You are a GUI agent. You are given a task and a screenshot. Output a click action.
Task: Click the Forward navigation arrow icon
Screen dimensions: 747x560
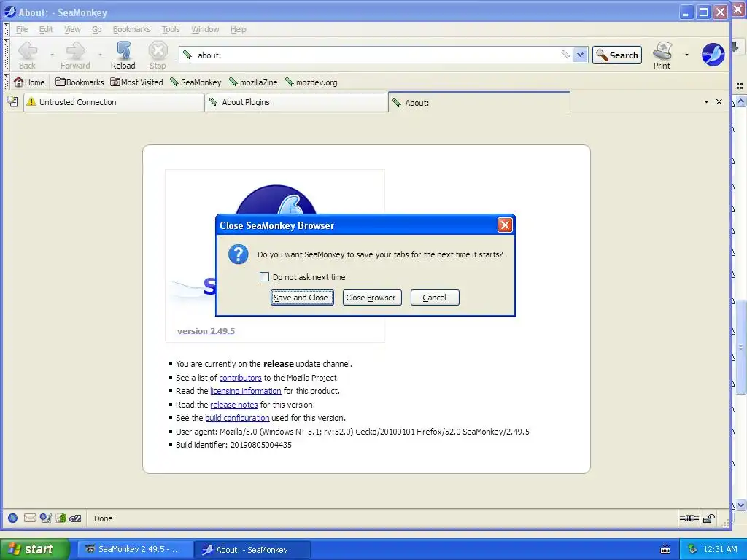pos(75,50)
